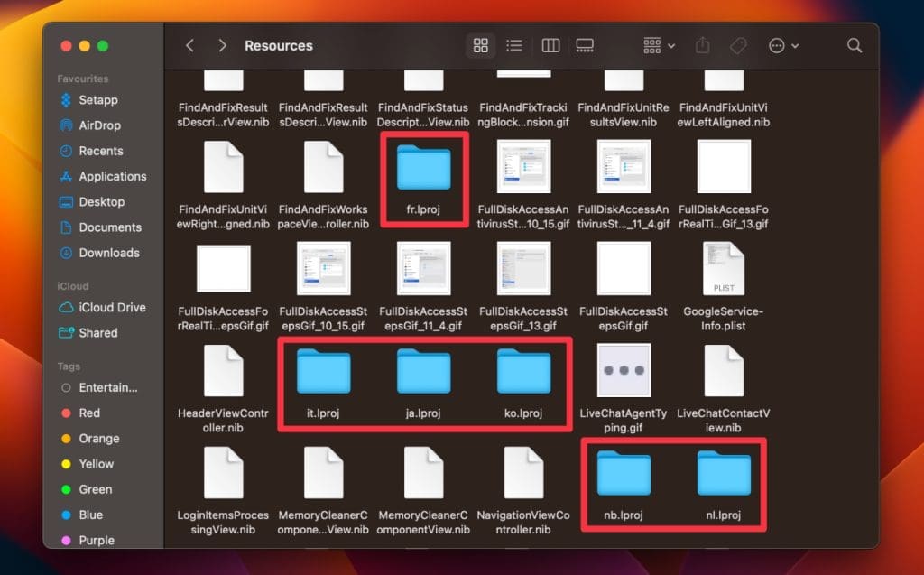This screenshot has height=575, width=924.
Task: Select iCloud Drive in sidebar
Action: coord(112,307)
